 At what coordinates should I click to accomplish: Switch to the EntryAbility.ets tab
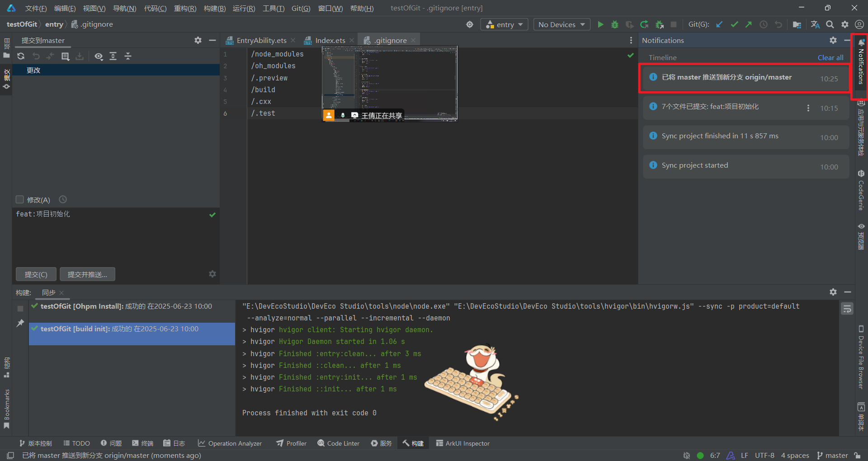(261, 40)
